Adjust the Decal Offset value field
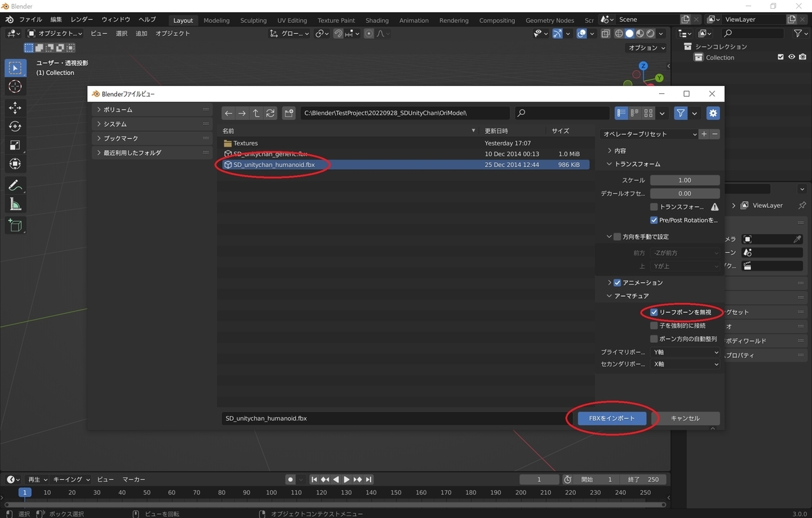Image resolution: width=812 pixels, height=518 pixels. 685,193
